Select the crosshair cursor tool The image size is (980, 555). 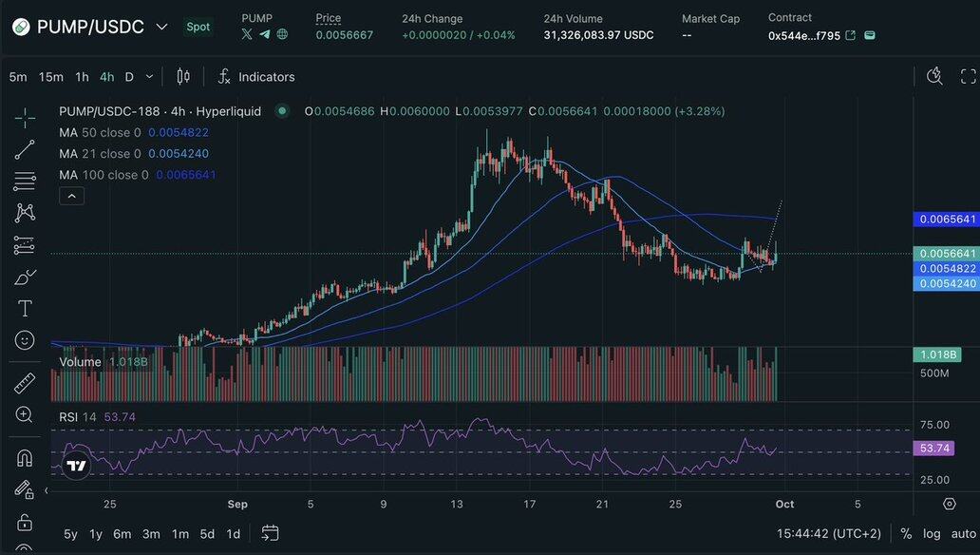pos(25,118)
